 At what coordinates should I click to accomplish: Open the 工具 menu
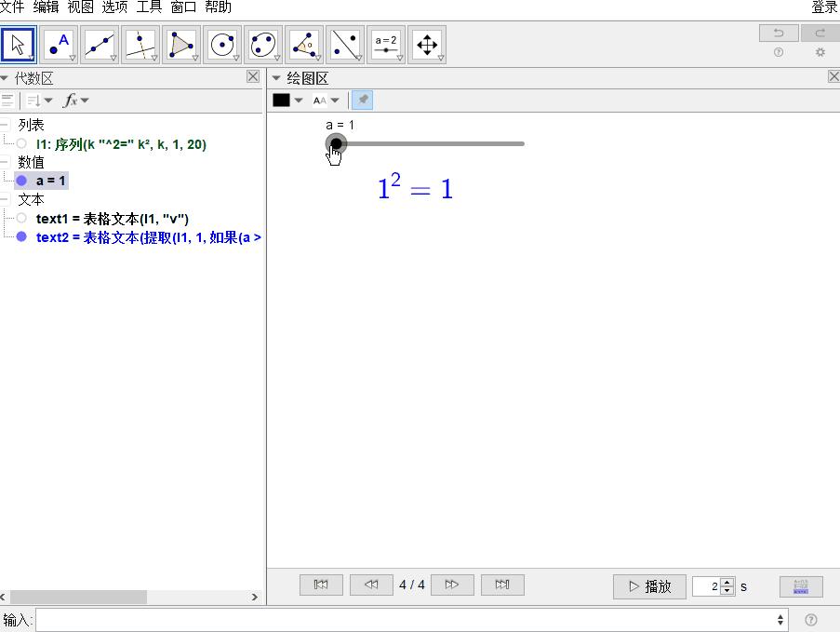click(x=149, y=7)
